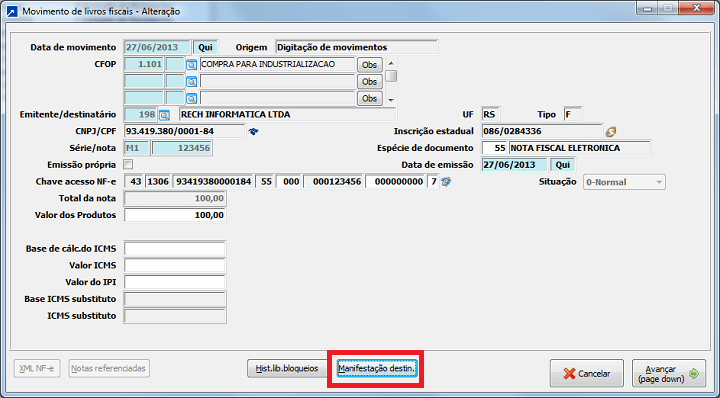Click the XML NF-e button
Image resolution: width=720 pixels, height=398 pixels.
[37, 368]
